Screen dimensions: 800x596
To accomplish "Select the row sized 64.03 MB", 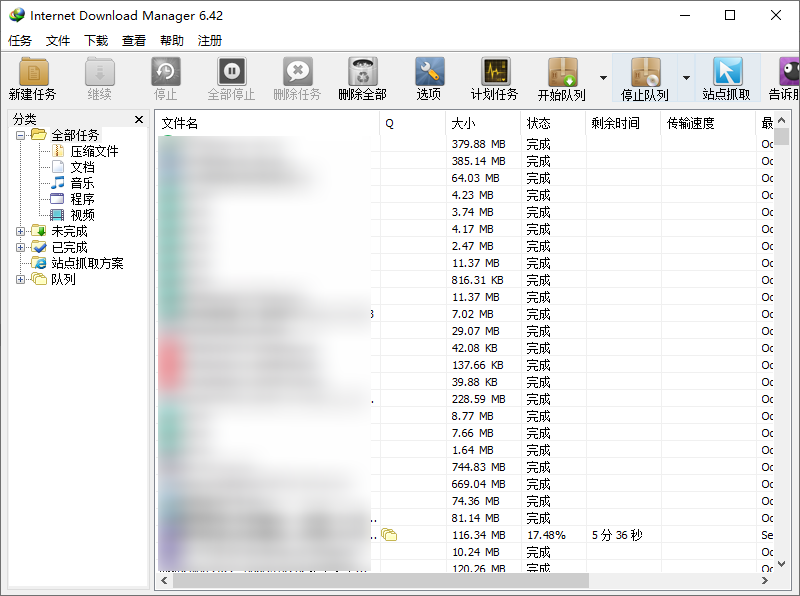I will (x=465, y=178).
